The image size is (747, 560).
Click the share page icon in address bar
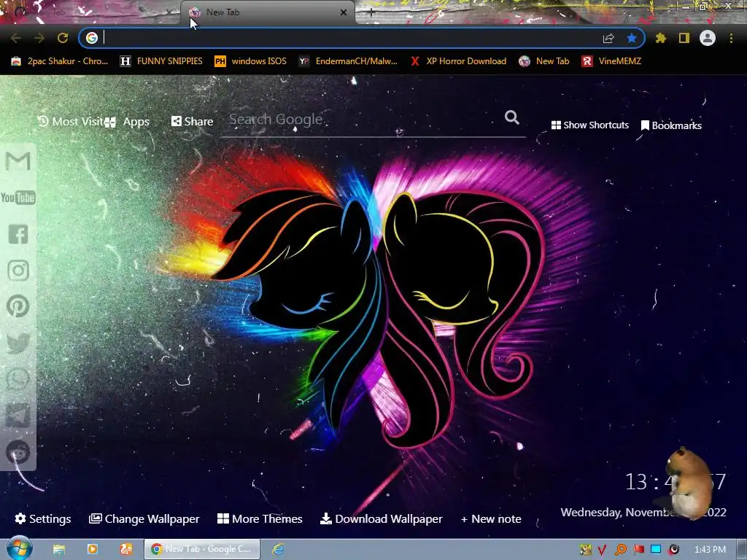click(608, 38)
